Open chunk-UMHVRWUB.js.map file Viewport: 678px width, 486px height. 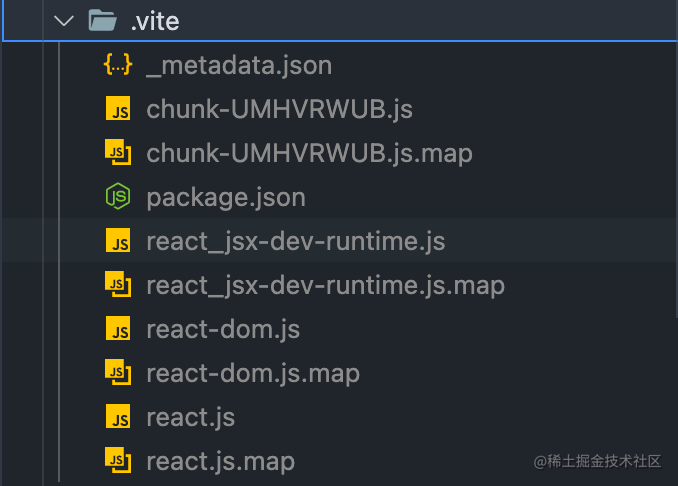[x=308, y=154]
